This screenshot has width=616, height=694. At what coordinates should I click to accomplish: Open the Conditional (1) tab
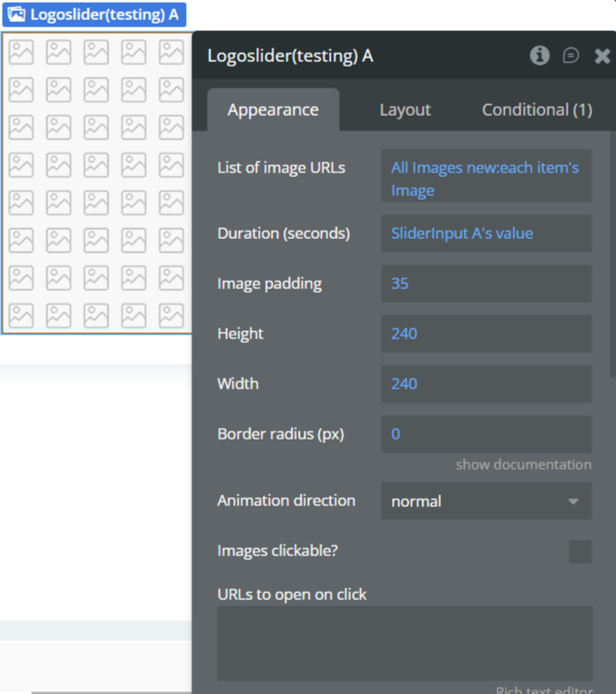pos(537,109)
